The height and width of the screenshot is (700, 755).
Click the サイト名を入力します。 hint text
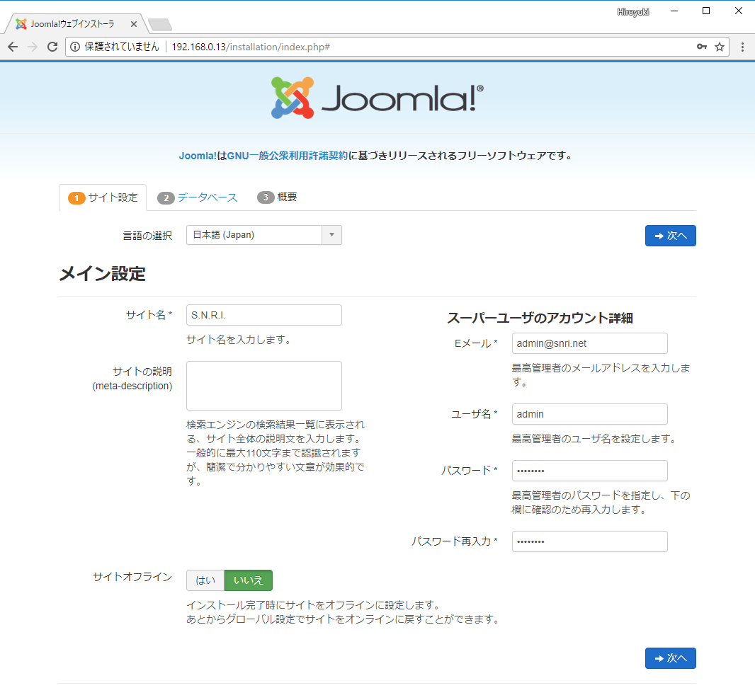point(239,340)
